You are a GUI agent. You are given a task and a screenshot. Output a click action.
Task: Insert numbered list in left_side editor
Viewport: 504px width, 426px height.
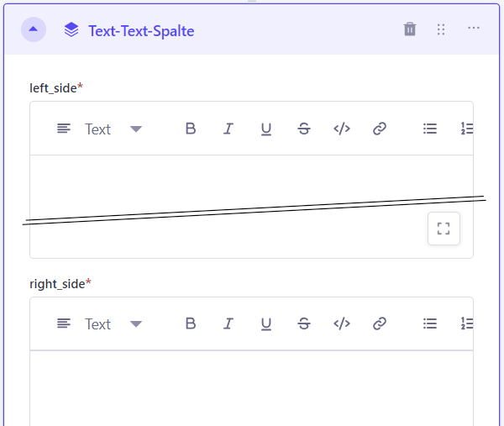coord(467,129)
